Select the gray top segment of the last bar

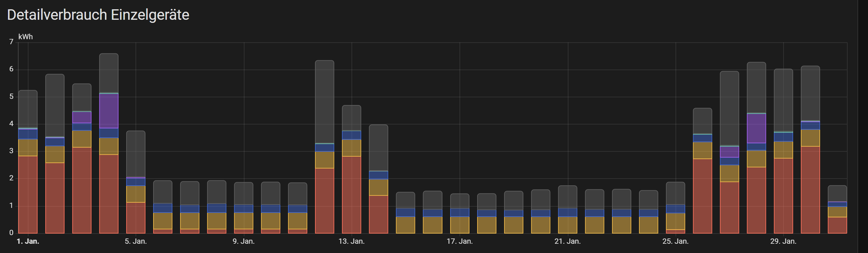[837, 193]
